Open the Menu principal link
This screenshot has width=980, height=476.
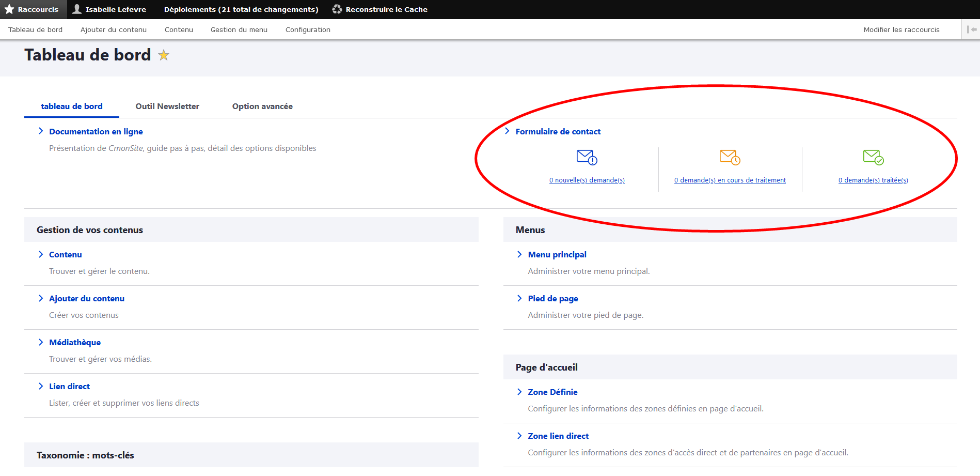[557, 255]
